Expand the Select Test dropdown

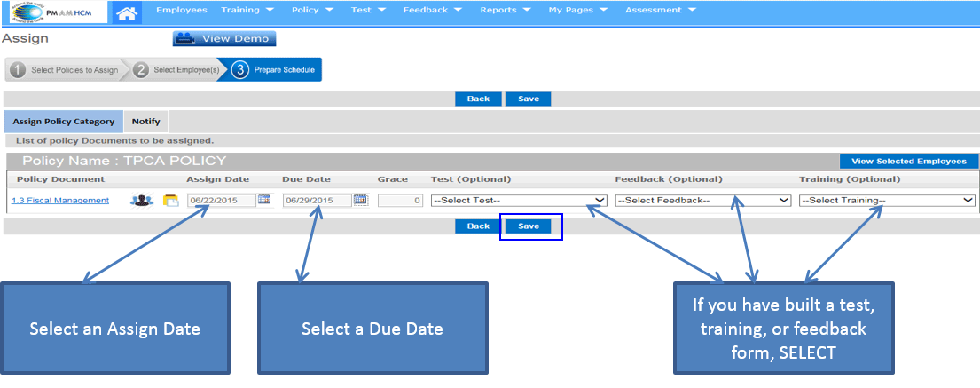tap(519, 201)
